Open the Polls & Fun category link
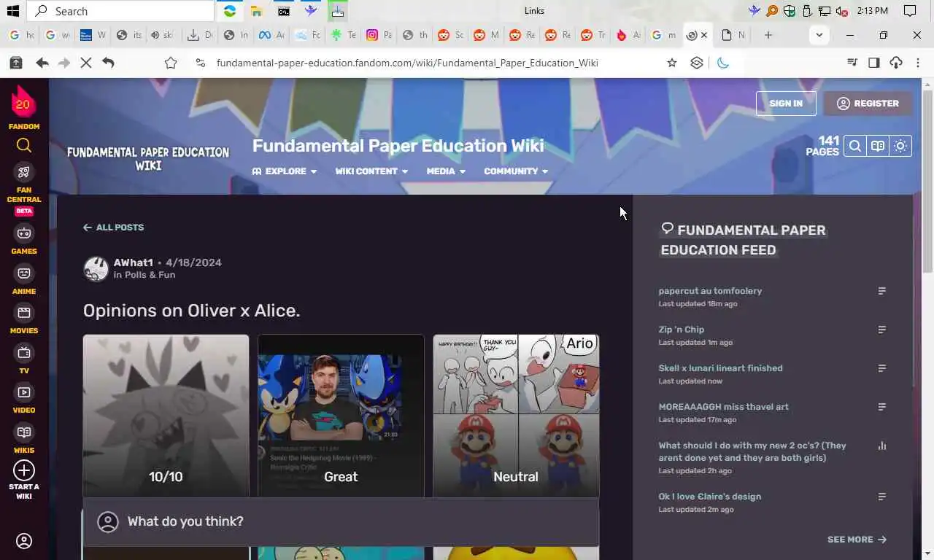The image size is (934, 560). 150,275
